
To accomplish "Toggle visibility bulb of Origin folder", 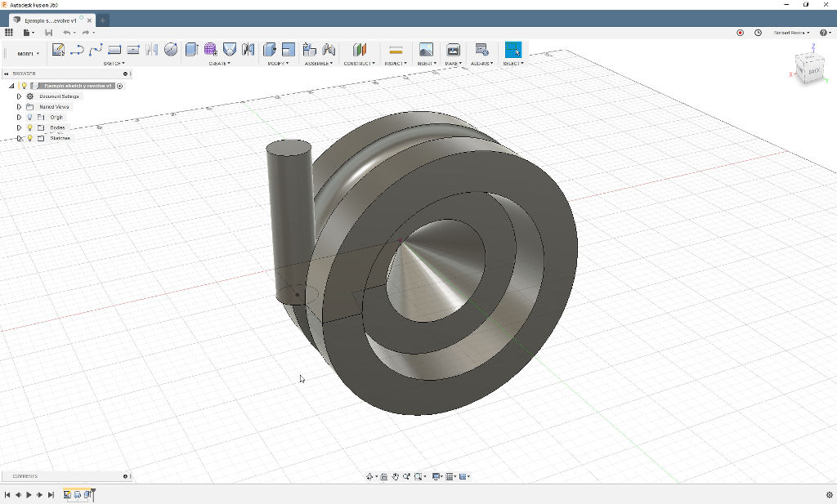I will (x=29, y=117).
